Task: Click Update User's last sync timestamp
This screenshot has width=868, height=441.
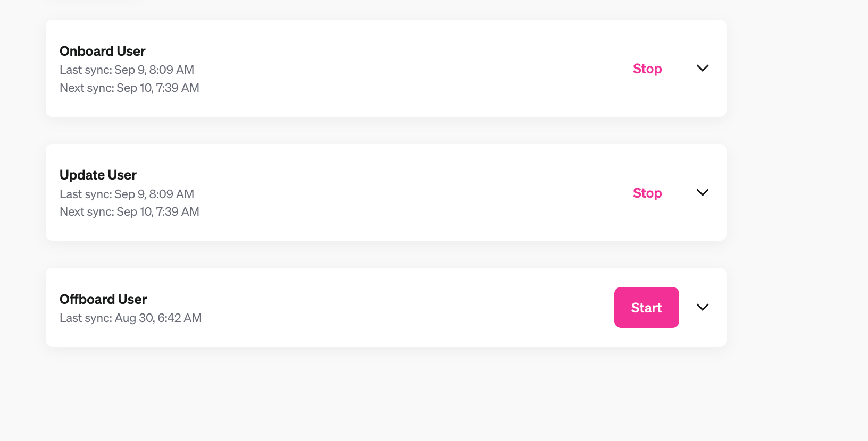Action: [x=127, y=194]
